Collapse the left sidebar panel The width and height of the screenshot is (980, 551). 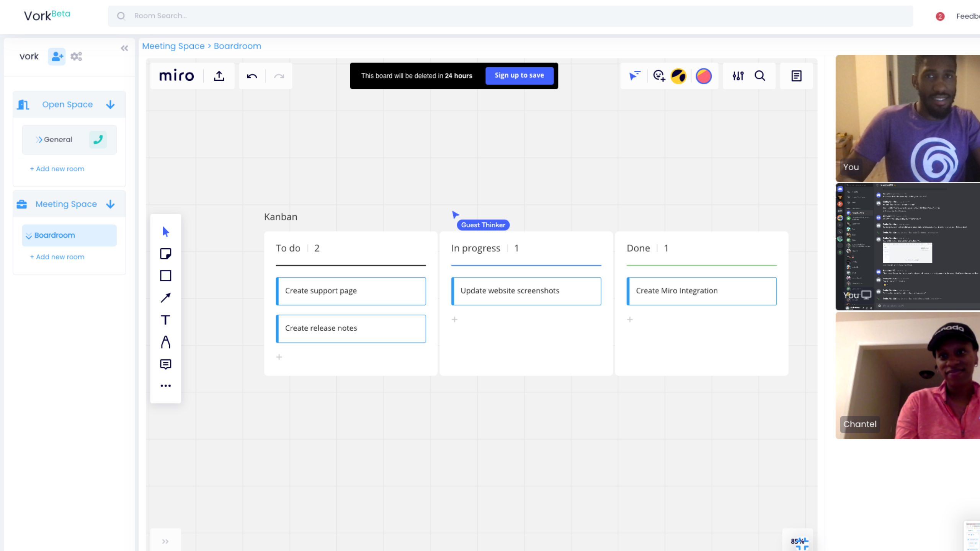coord(124,48)
